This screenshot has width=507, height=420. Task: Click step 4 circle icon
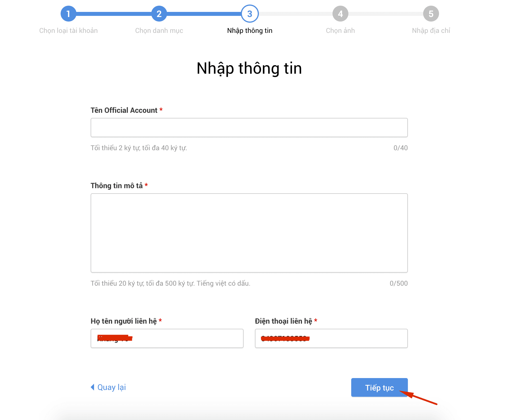point(340,14)
